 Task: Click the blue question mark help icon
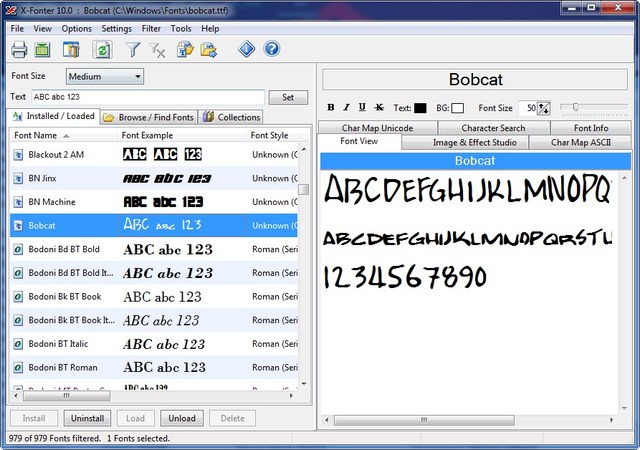pos(271,50)
